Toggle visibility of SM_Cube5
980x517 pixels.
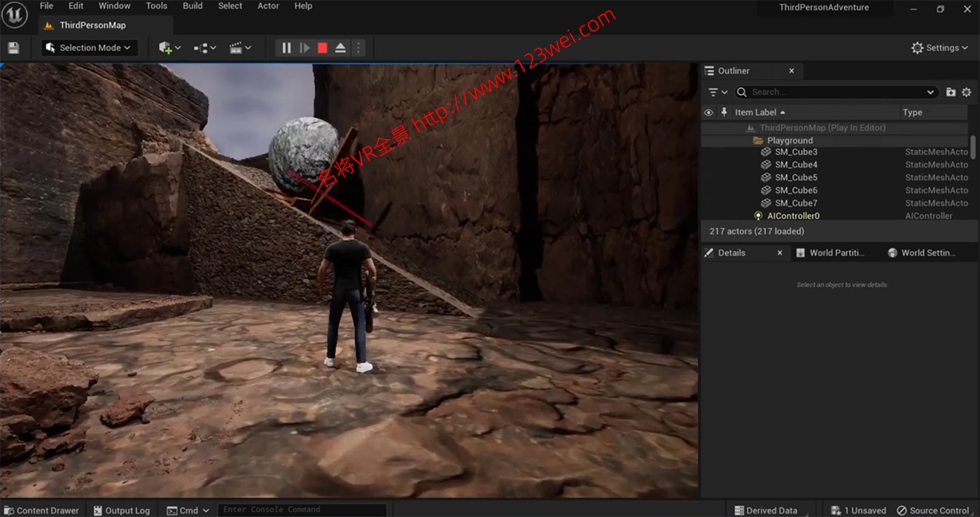[x=708, y=177]
